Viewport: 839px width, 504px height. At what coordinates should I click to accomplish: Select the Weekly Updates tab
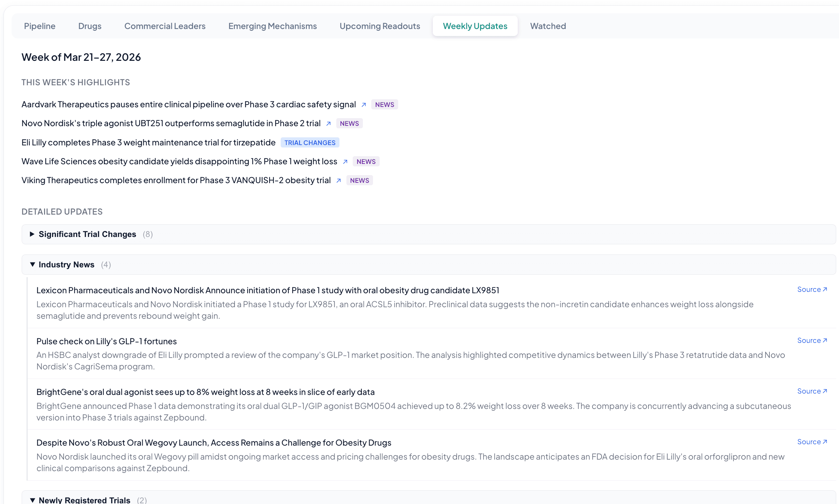click(475, 26)
